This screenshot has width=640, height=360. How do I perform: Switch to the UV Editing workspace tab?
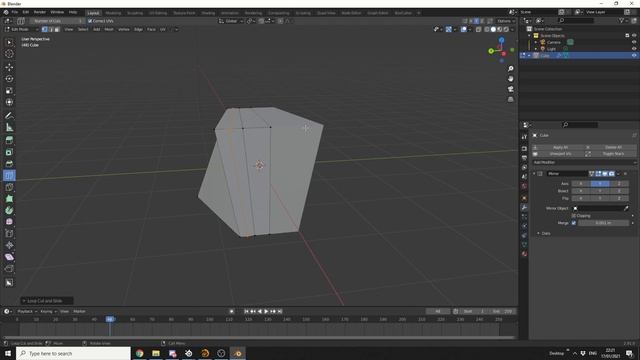(x=158, y=13)
